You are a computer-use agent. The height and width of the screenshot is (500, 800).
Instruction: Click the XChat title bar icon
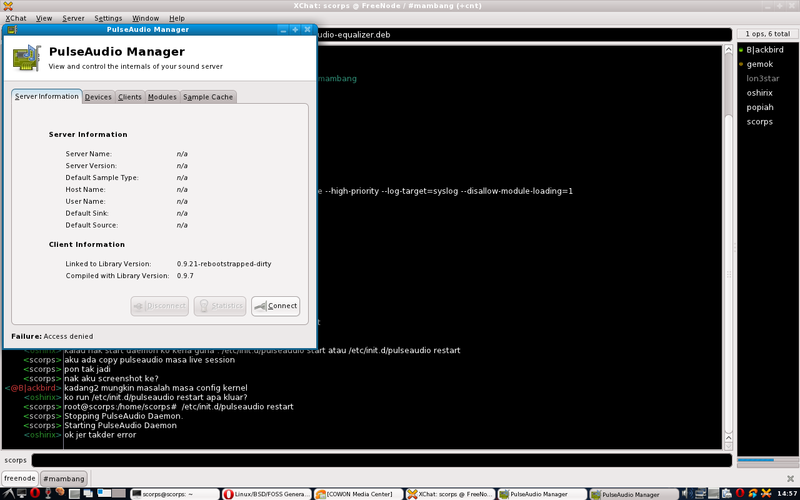7,6
